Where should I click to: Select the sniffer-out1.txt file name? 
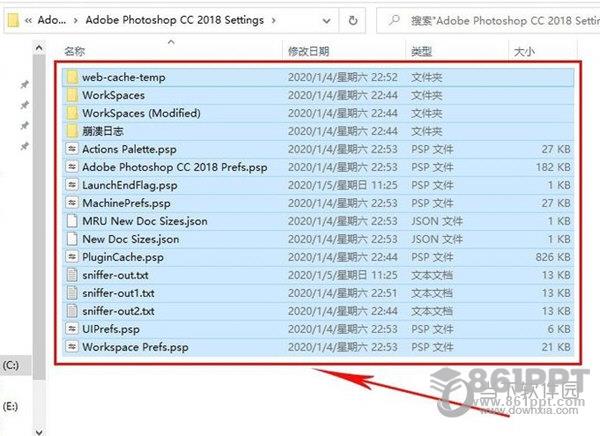click(x=118, y=293)
